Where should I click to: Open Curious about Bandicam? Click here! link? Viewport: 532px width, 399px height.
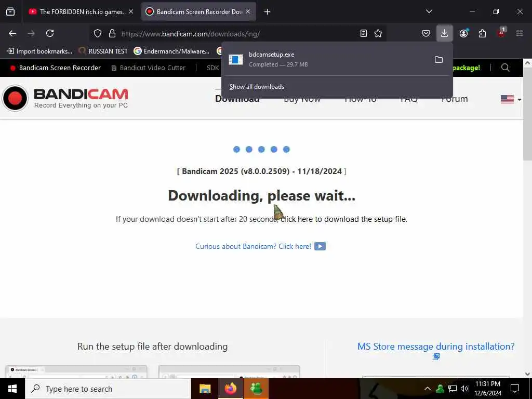(253, 246)
